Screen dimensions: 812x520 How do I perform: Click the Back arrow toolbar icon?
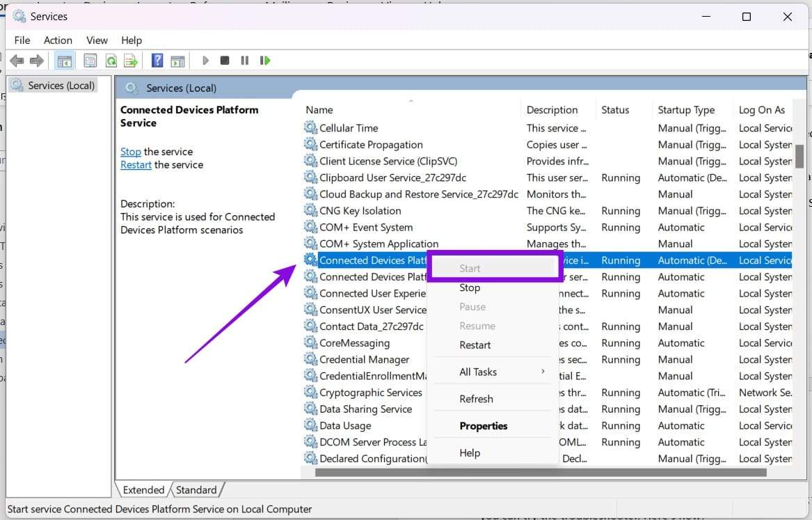coord(17,61)
